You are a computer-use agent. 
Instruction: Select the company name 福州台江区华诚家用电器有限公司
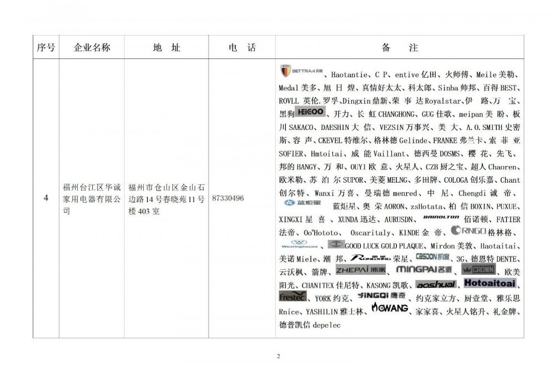click(x=92, y=198)
